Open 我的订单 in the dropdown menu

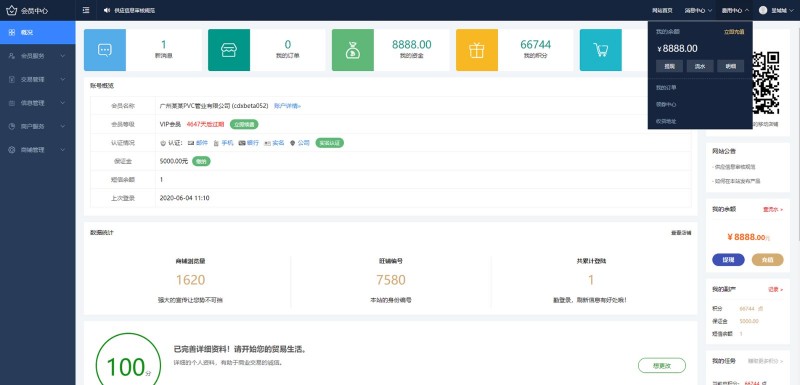(x=666, y=88)
